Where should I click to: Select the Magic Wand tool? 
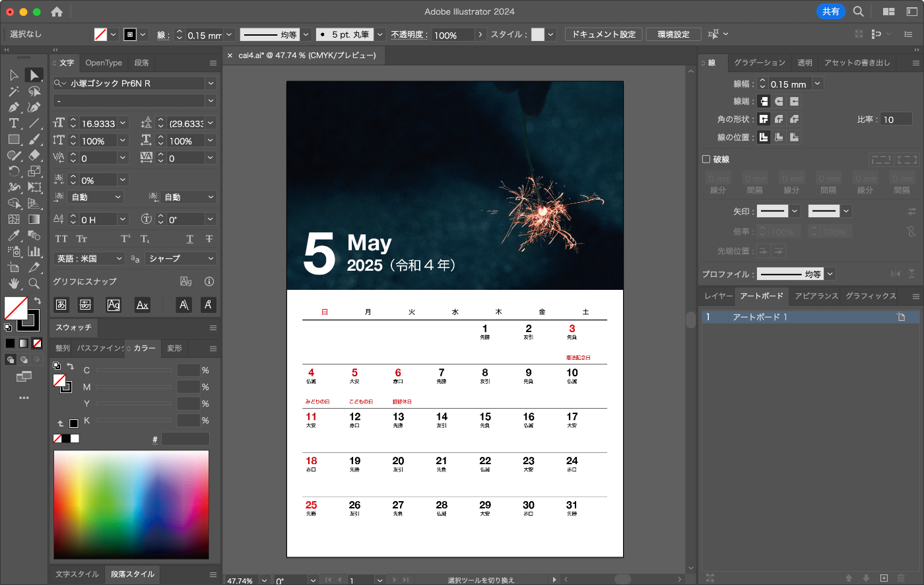click(14, 91)
